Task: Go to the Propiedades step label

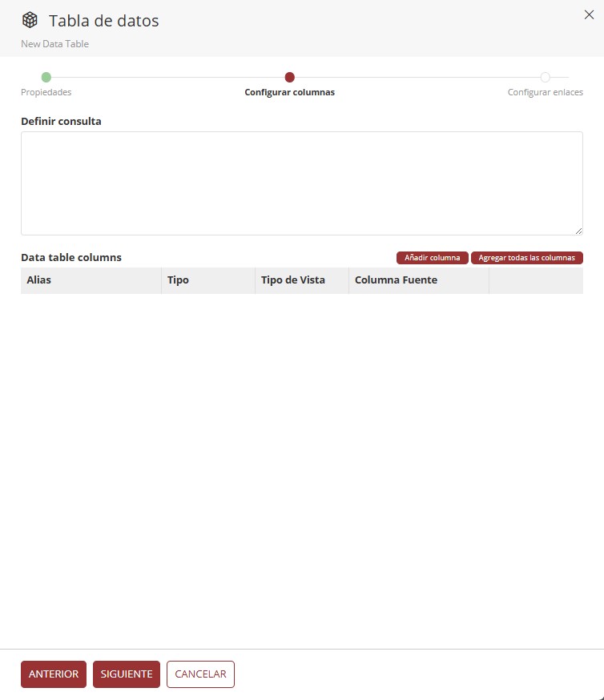Action: [46, 92]
